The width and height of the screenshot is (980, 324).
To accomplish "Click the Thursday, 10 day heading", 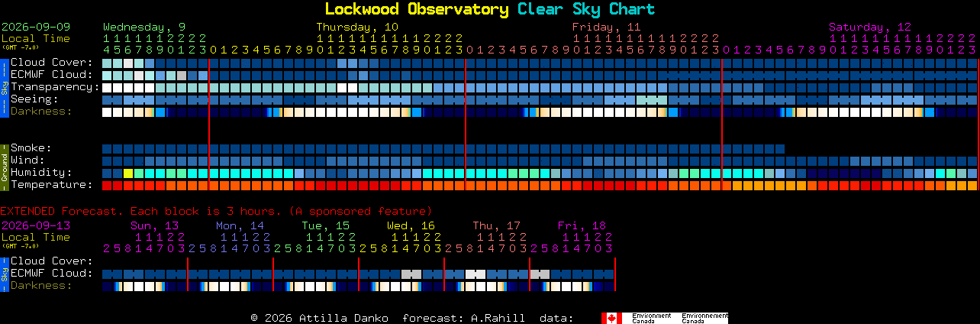I will point(357,27).
